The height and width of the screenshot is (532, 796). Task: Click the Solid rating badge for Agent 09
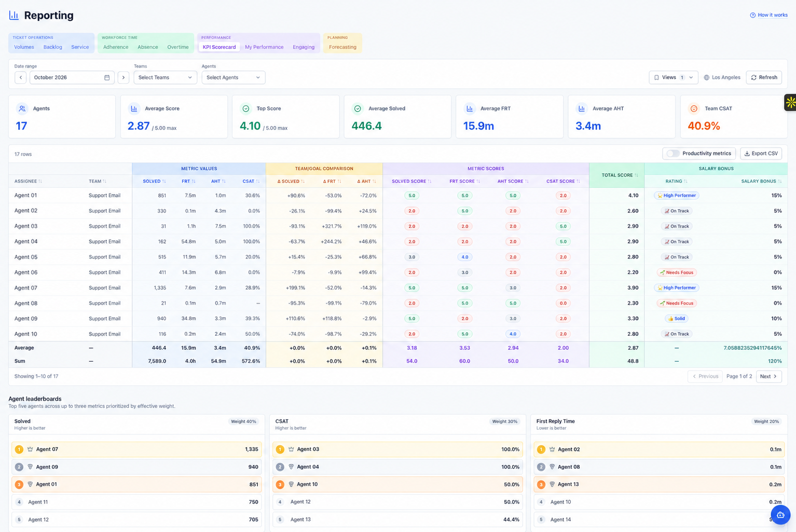pyautogui.click(x=677, y=319)
